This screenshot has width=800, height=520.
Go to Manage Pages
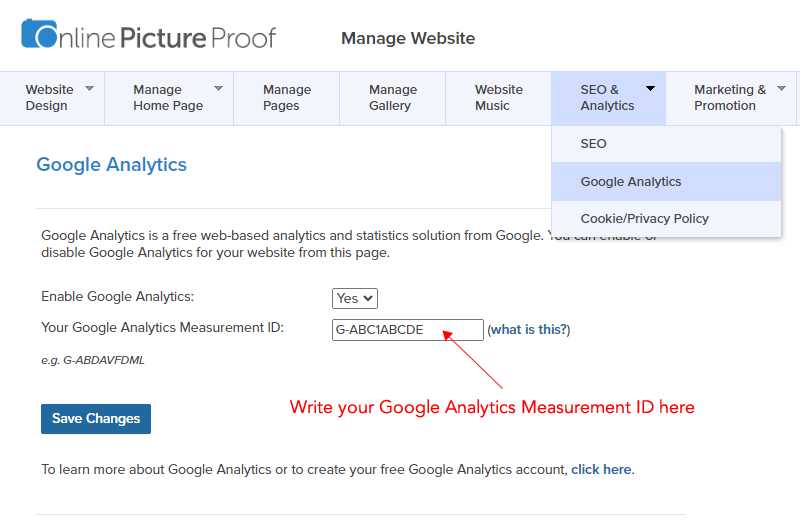point(287,98)
